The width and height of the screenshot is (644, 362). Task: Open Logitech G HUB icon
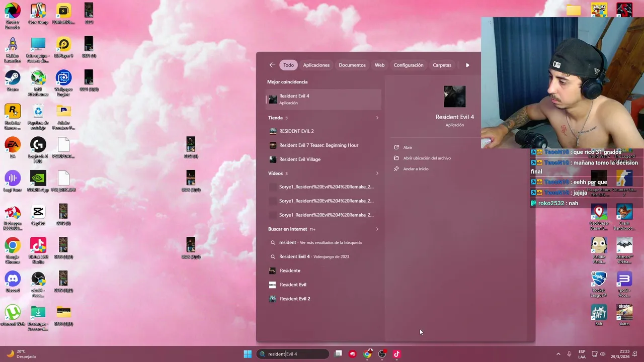click(x=38, y=150)
